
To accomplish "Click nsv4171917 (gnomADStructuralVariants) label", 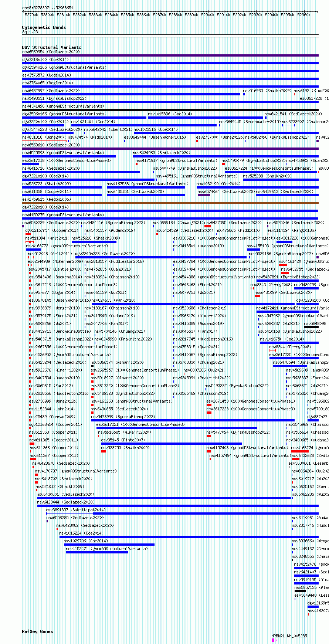I will tap(177, 160).
